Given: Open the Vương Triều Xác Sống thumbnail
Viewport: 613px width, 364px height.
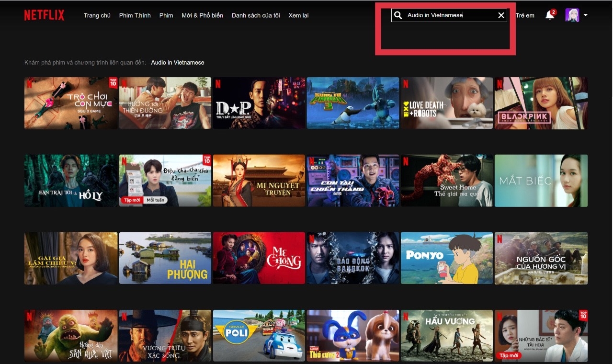Looking at the screenshot, I should [165, 336].
